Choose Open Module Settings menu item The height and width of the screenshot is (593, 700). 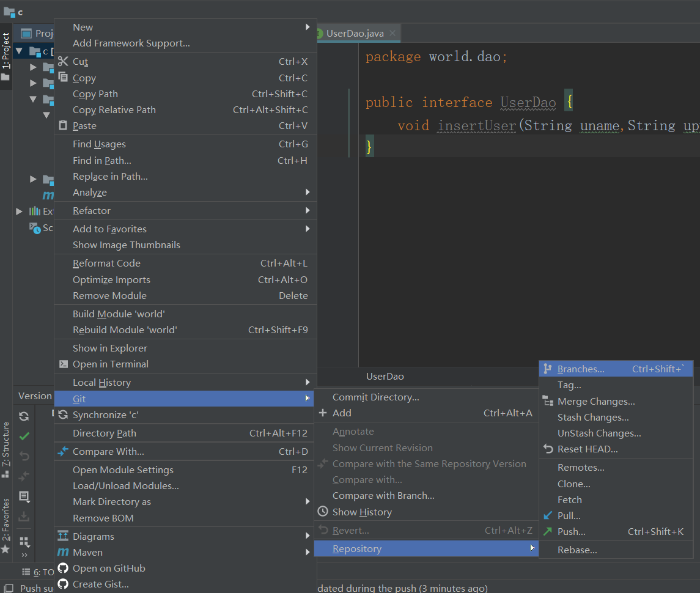[185, 470]
